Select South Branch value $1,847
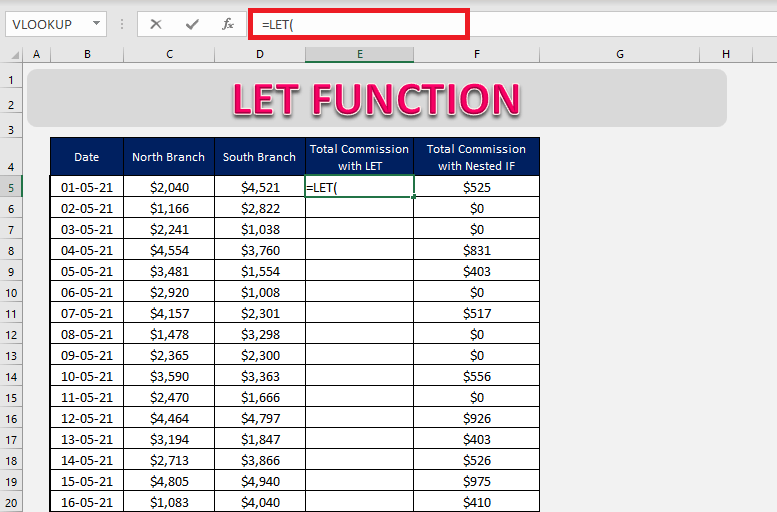Screen dimensions: 777x512 coord(260,439)
